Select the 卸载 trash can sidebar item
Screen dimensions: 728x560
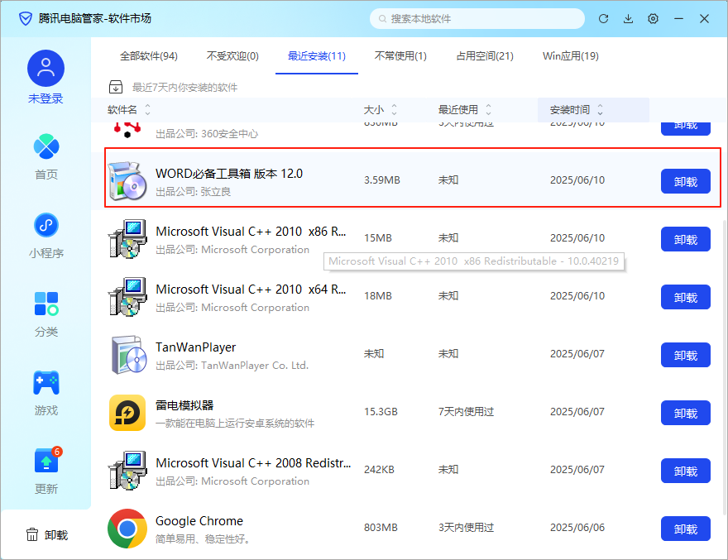pyautogui.click(x=47, y=535)
